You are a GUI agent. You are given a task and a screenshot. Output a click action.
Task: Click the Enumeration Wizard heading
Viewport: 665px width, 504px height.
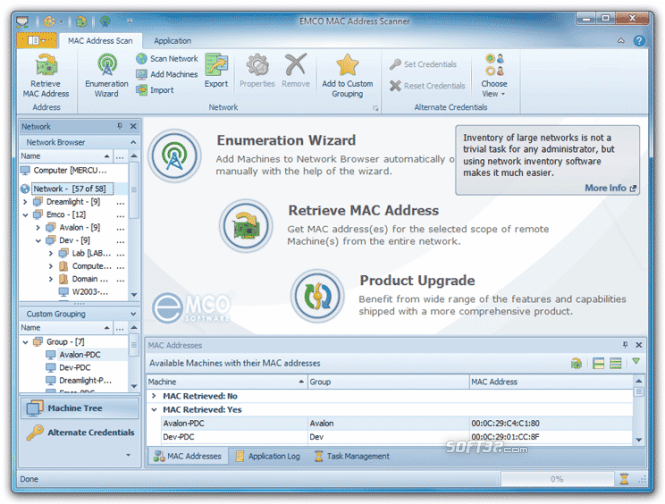[286, 140]
